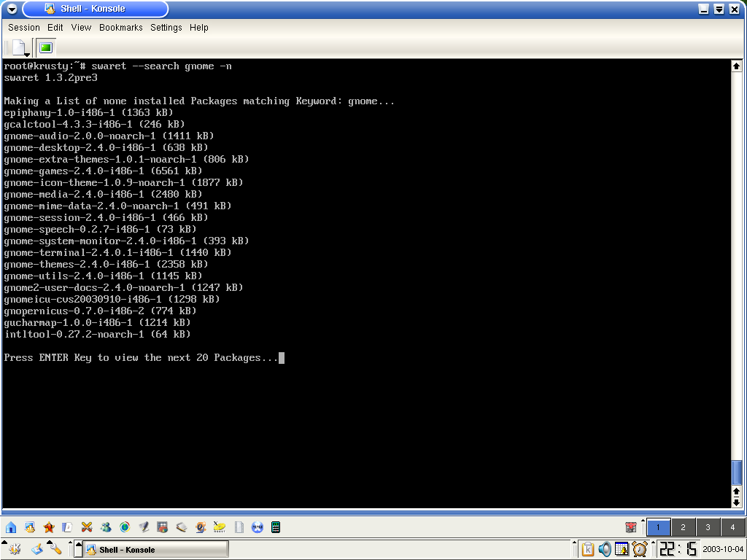
Task: Open the wrench settings icon
Action: [55, 550]
